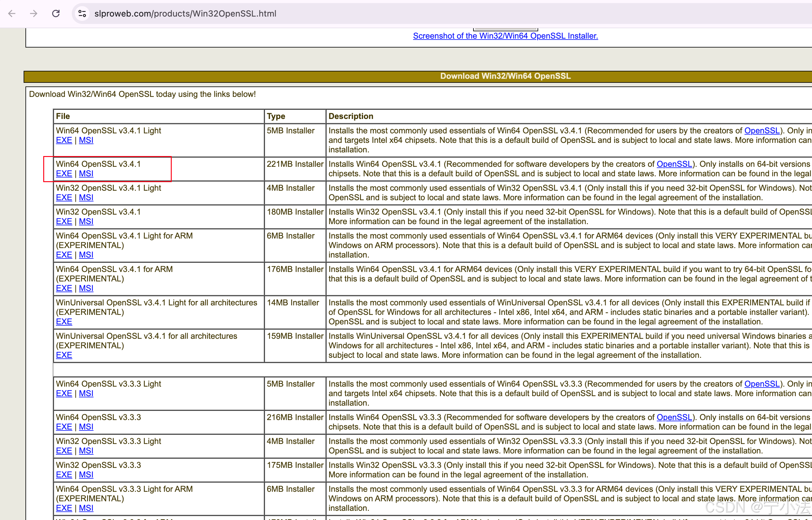Image resolution: width=812 pixels, height=520 pixels.
Task: Download MSI for Win32 OpenSSL v3.3.3 Light
Action: (86, 451)
